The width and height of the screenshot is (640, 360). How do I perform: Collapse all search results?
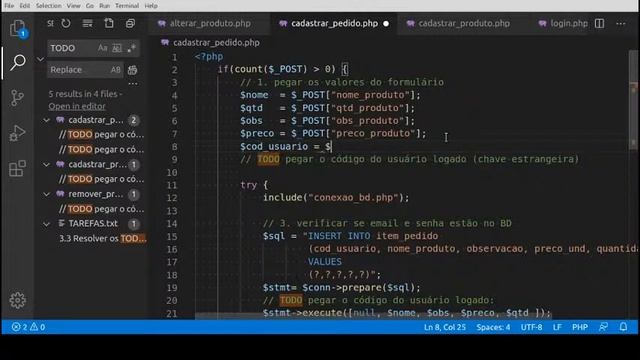pos(130,24)
